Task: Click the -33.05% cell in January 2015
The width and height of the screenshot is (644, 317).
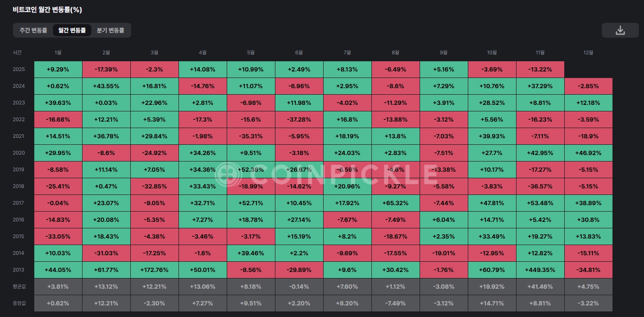Action: tap(58, 237)
